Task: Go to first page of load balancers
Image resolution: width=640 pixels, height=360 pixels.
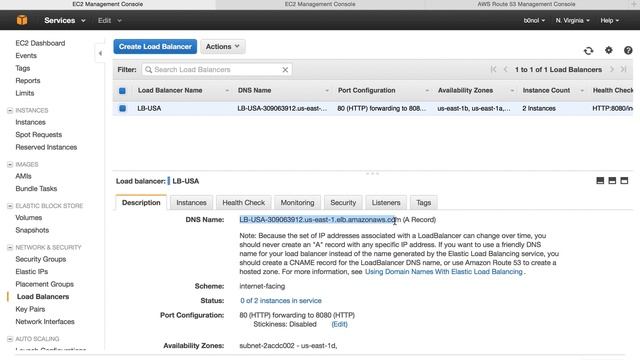Action: 493,69
